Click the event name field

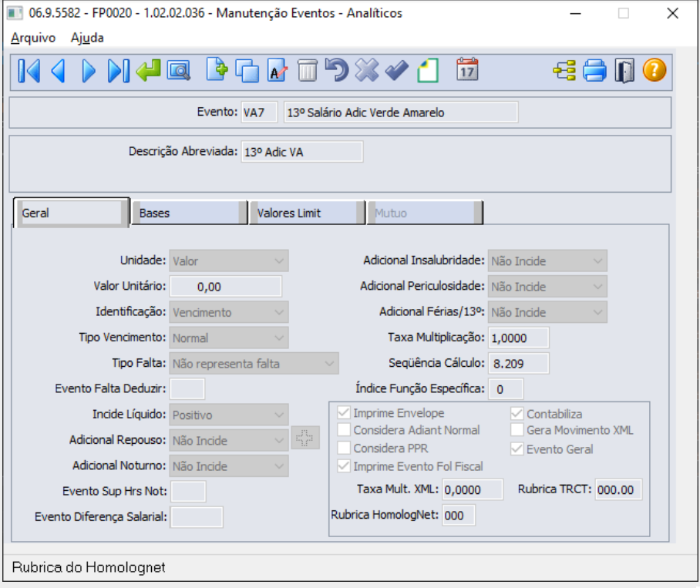401,112
